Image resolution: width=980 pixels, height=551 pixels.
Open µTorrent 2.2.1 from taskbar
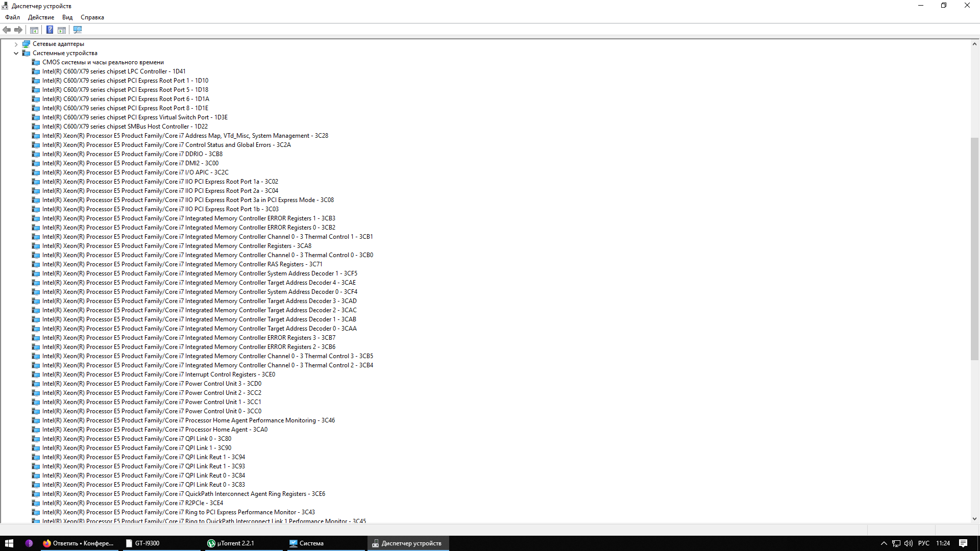click(231, 543)
